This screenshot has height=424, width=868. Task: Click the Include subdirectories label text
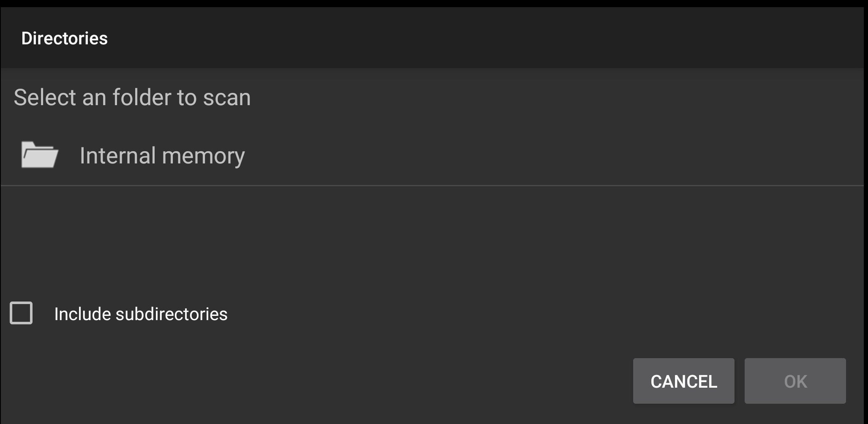tap(141, 314)
